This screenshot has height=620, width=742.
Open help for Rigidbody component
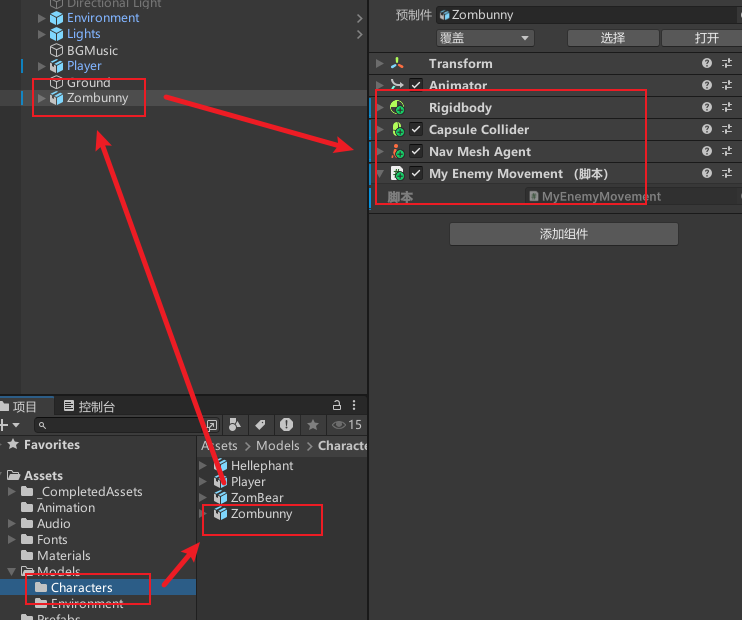pos(707,107)
